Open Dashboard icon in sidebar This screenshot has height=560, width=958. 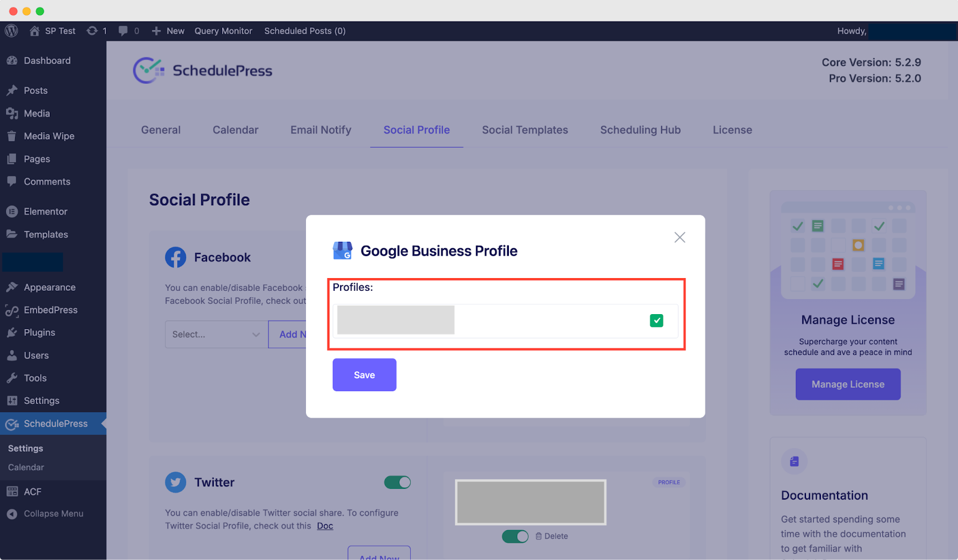(12, 60)
